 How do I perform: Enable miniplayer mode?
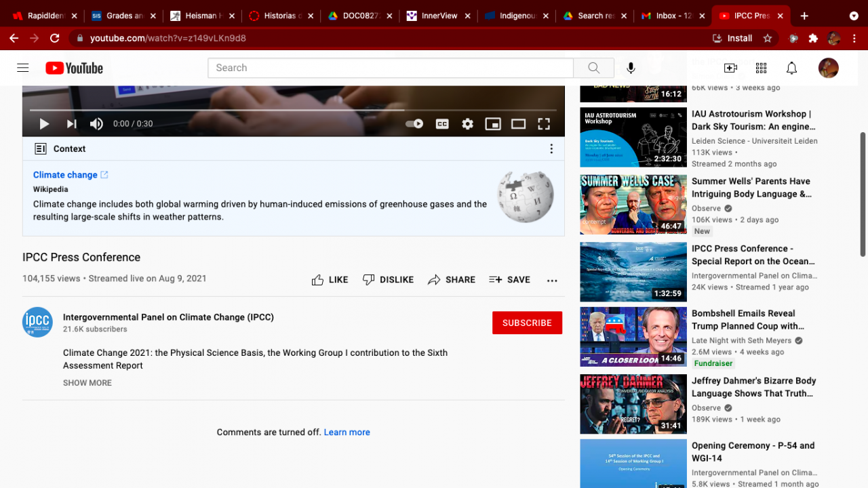point(493,124)
